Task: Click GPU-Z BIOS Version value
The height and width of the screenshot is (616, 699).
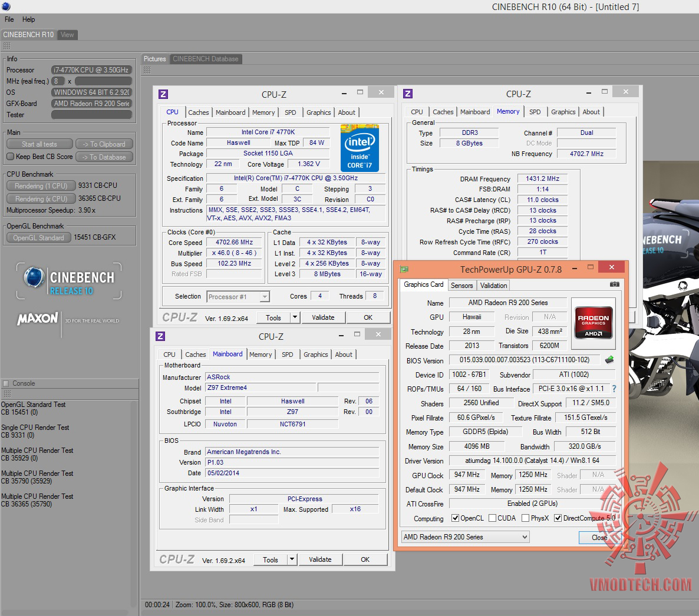Action: click(525, 359)
